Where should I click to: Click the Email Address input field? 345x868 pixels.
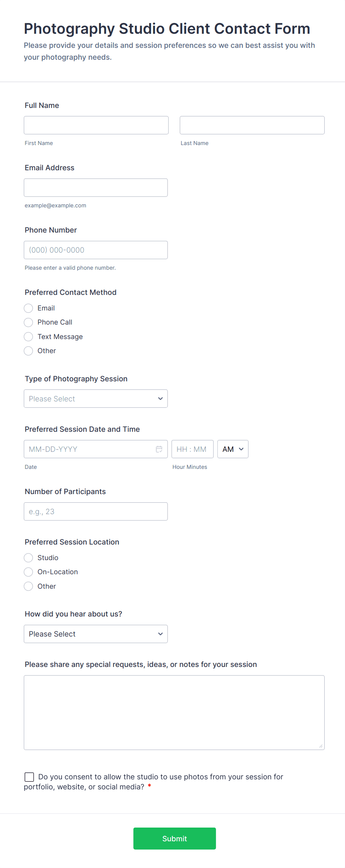[x=96, y=187]
